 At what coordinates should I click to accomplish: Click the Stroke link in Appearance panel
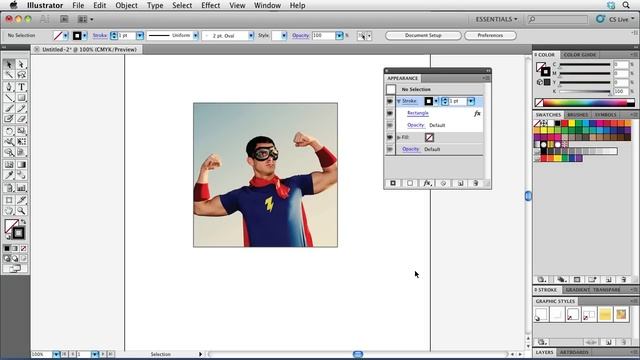coord(409,101)
